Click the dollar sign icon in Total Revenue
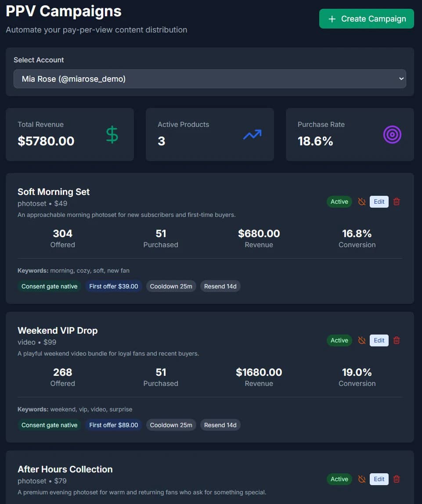 coord(112,134)
